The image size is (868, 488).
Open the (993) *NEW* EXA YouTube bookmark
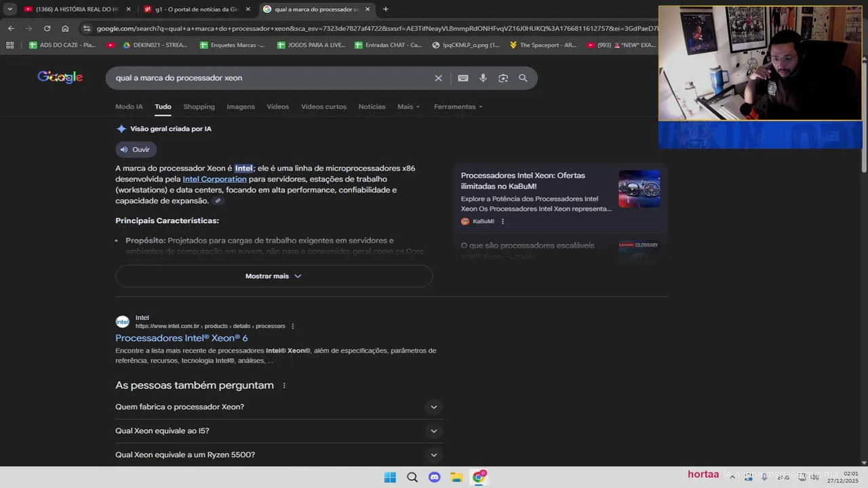click(x=621, y=45)
